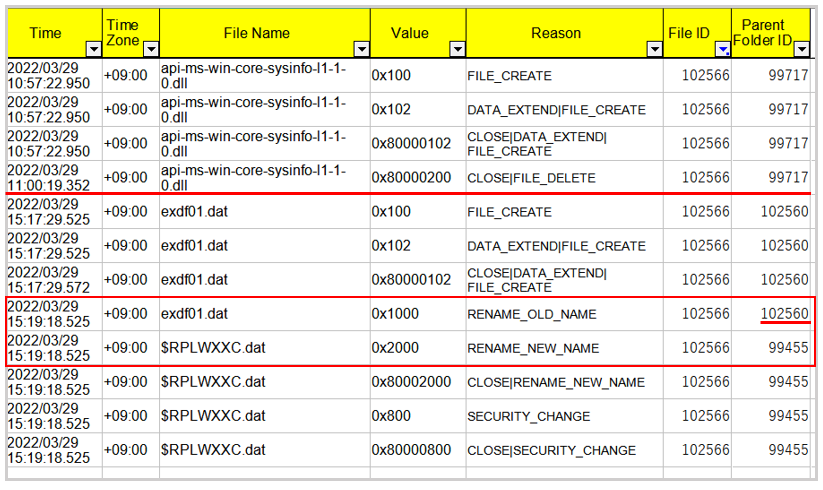Click the underlined 102560 in RENAME_OLD_NAME row
Screen dimensions: 823x490
point(785,314)
